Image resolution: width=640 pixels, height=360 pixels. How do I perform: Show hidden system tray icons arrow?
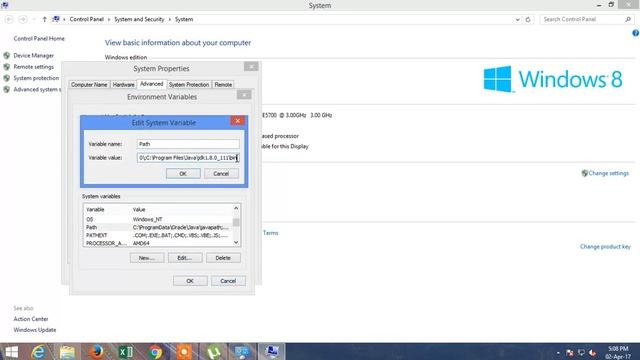click(x=558, y=353)
